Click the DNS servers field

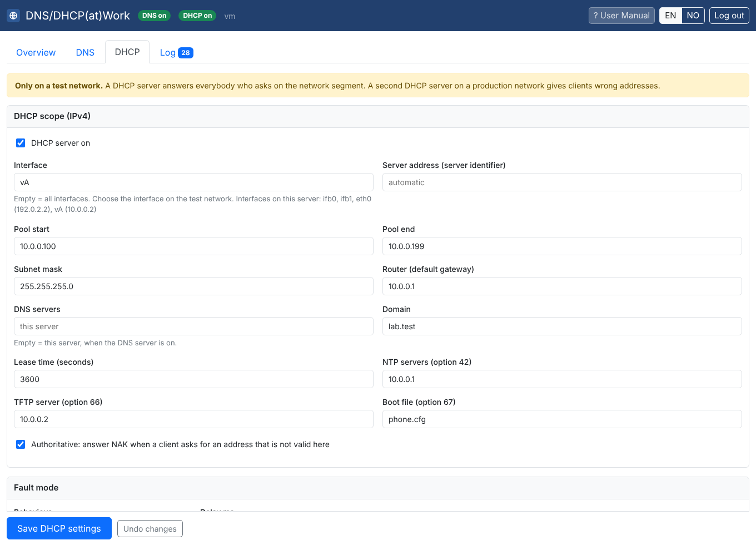193,326
